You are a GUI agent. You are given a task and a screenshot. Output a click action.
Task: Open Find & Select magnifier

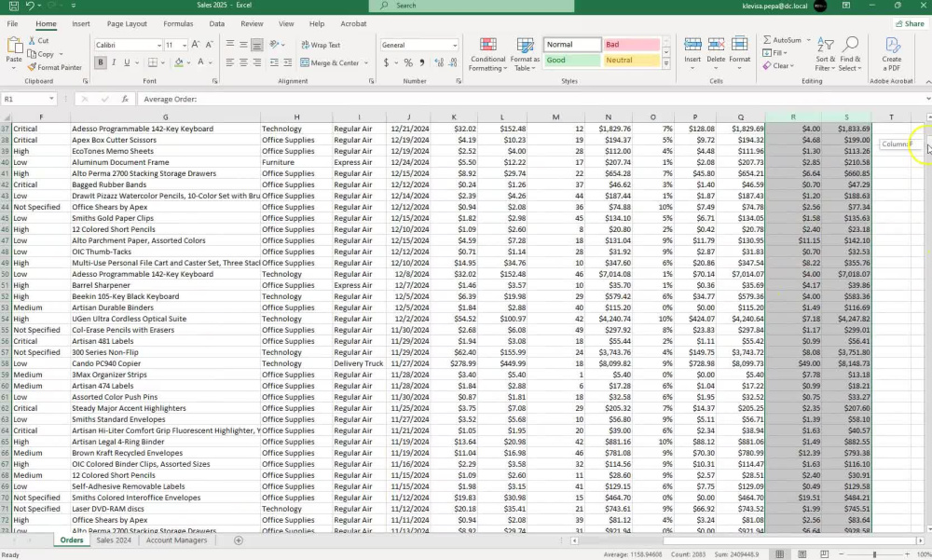click(851, 54)
